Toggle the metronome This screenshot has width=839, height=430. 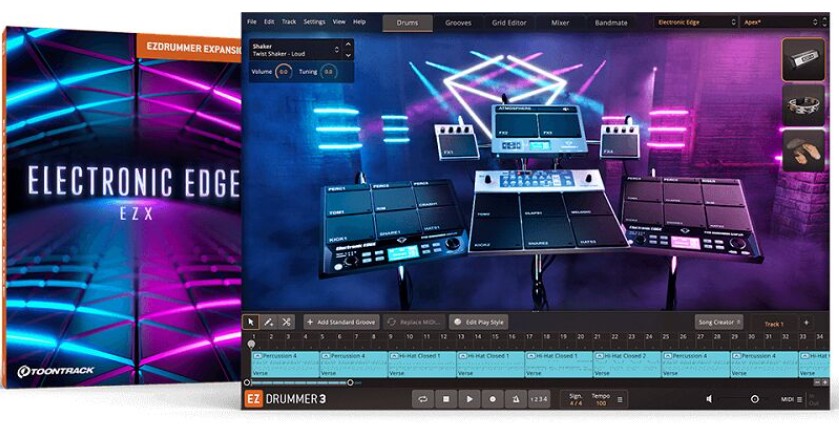pyautogui.click(x=515, y=399)
